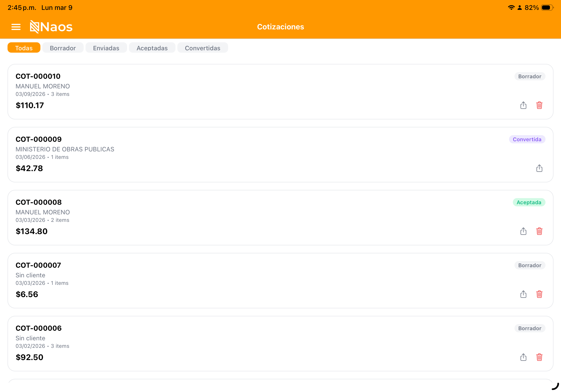Screen dimensions: 561x392
Task: Select the Todas filter tab
Action: (24, 48)
